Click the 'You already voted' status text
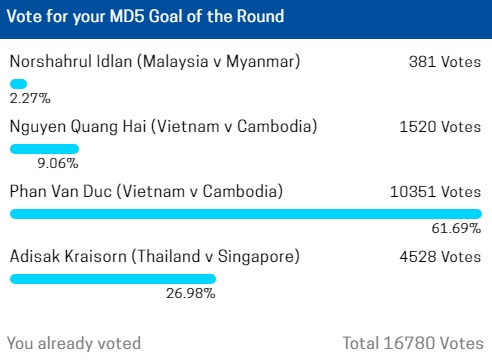 (x=74, y=343)
